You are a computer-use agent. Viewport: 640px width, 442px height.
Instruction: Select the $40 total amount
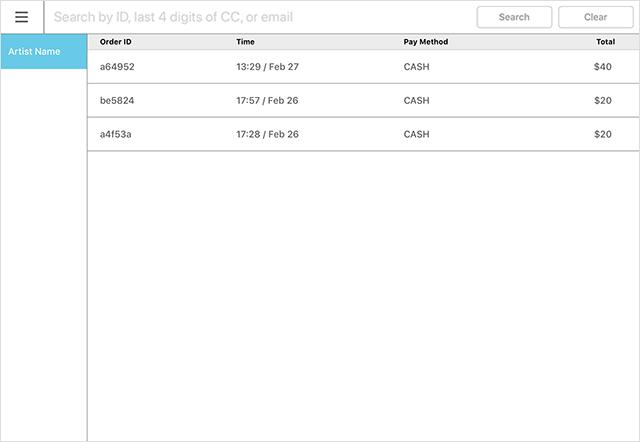[602, 66]
